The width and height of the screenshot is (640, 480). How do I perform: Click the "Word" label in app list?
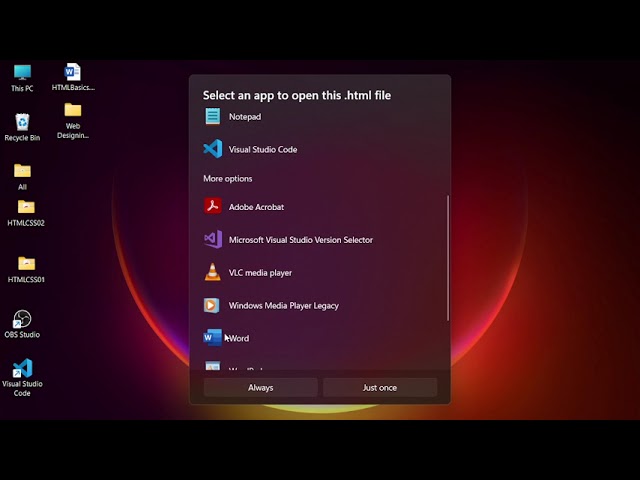tap(239, 338)
